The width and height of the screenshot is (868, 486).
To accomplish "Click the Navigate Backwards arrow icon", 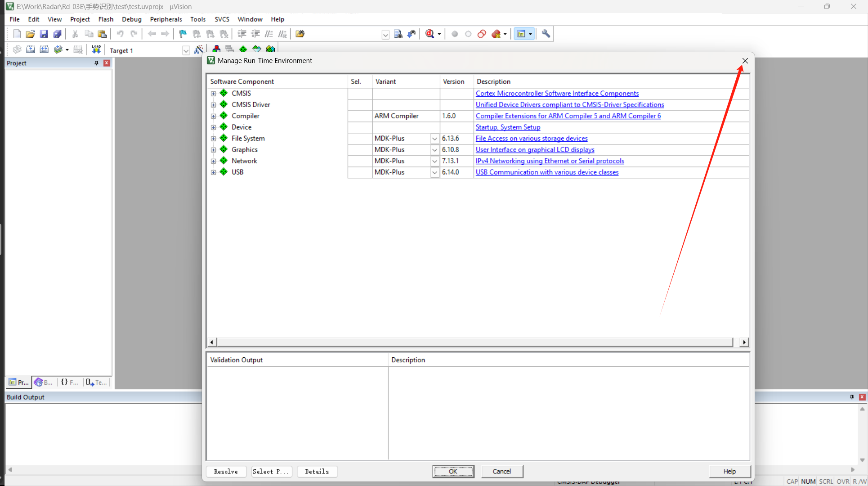I will pos(152,34).
